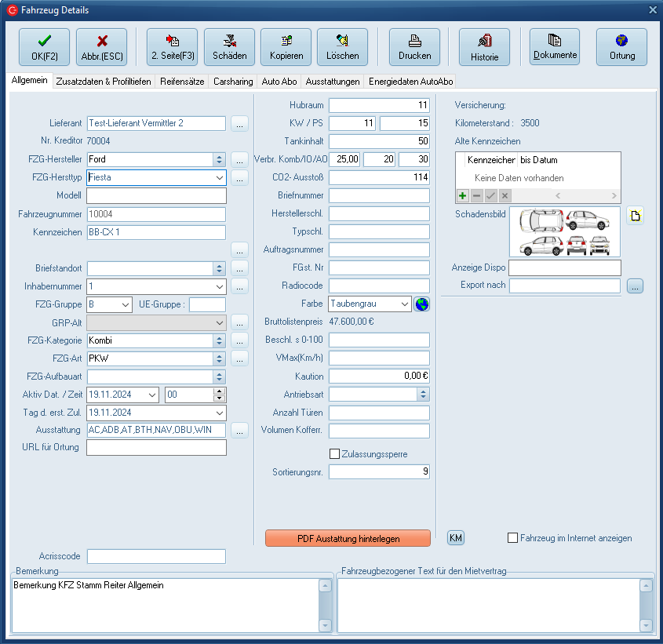Viewport: 663px width, 644px height.
Task: Click the globe icon next to Farbe
Action: click(x=422, y=304)
